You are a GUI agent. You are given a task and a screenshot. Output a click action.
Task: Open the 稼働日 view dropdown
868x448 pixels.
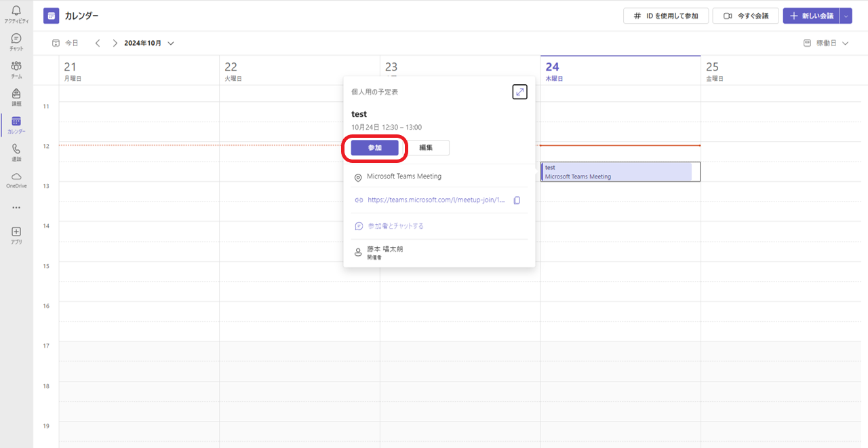826,43
